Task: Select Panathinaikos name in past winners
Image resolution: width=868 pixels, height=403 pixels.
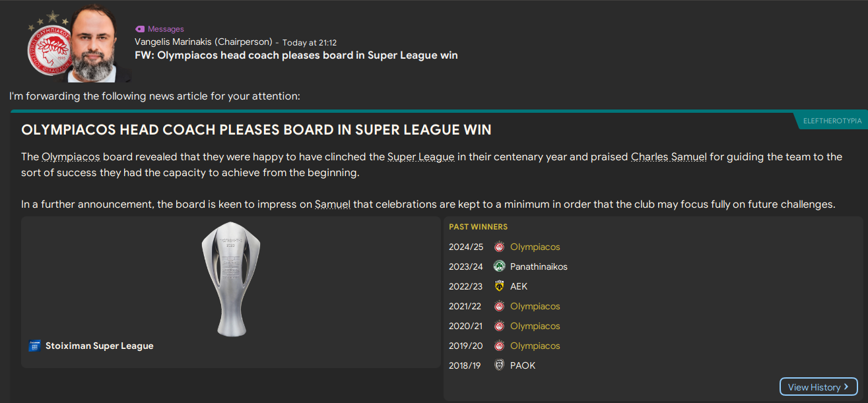Action: 539,267
